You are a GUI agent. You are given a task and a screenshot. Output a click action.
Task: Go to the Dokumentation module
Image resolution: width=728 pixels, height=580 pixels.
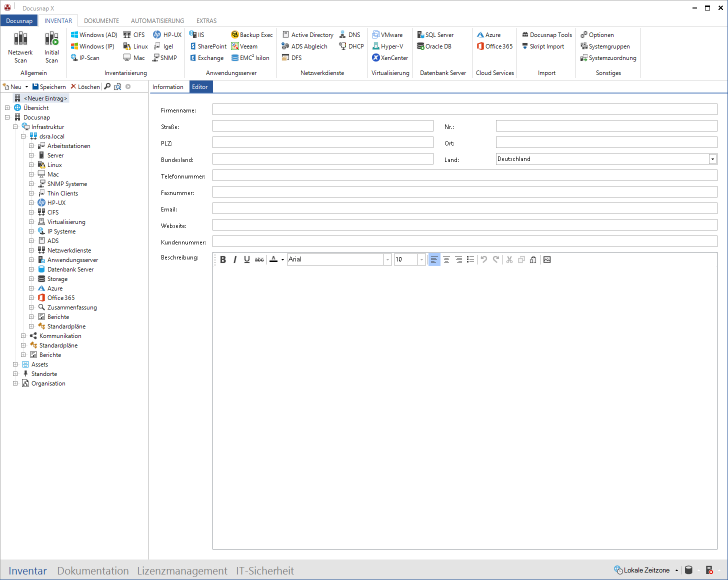pyautogui.click(x=93, y=570)
